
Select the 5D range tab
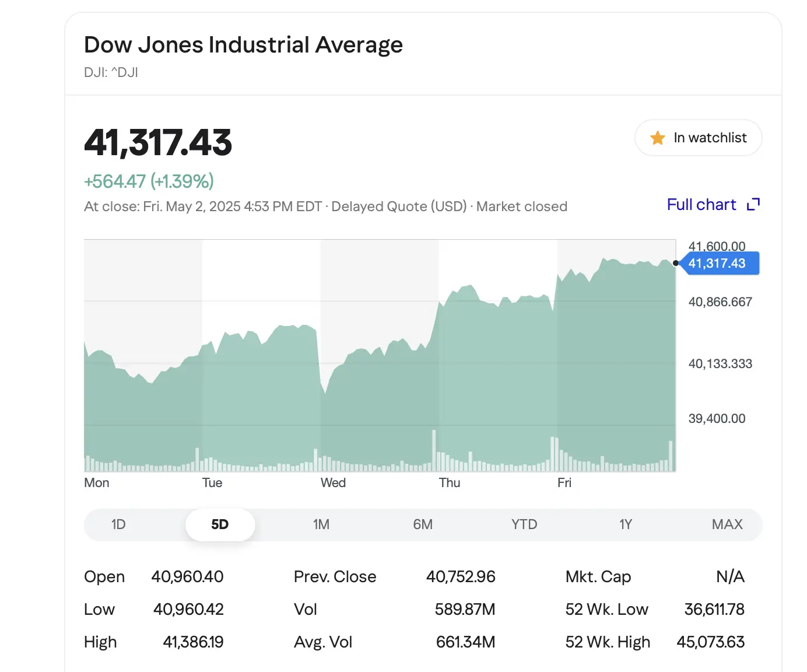coord(220,524)
